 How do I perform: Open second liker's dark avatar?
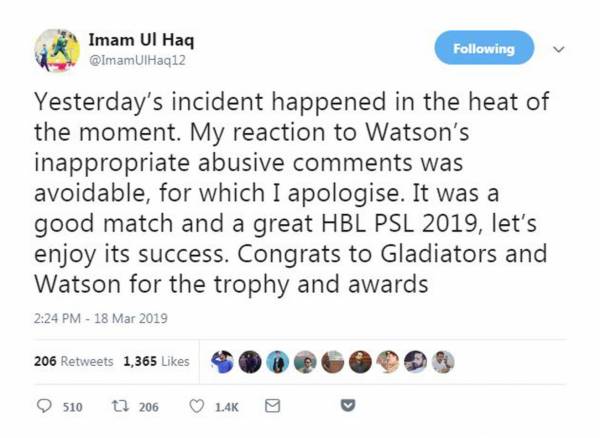point(250,362)
